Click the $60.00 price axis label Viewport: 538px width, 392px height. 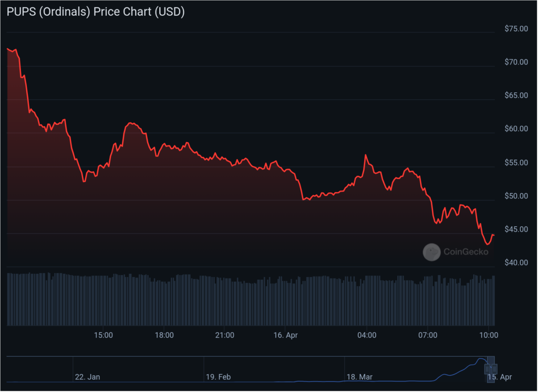click(516, 129)
